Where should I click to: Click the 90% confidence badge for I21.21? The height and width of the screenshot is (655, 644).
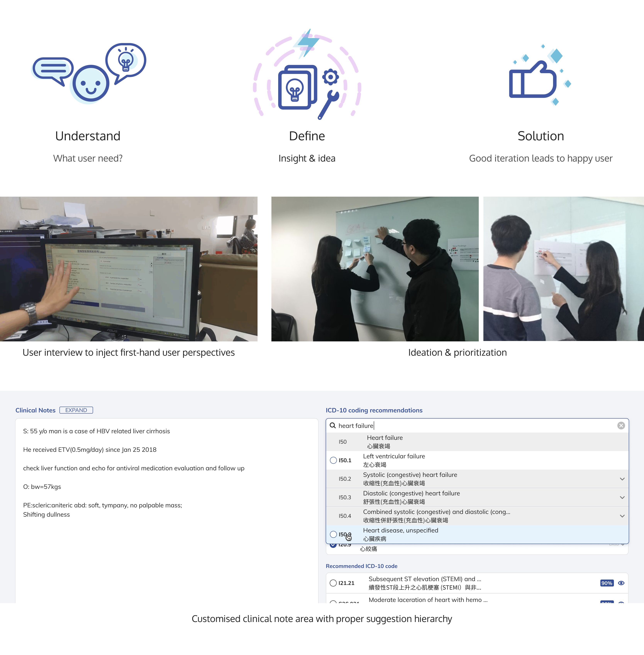point(607,583)
